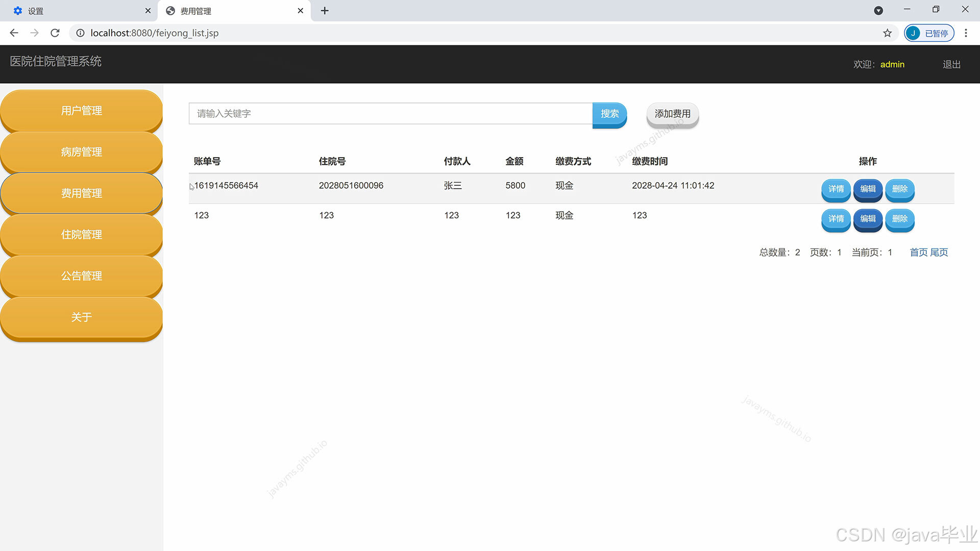This screenshot has height=551, width=980.
Task: Open the Chrome three-dot menu
Action: (x=966, y=33)
